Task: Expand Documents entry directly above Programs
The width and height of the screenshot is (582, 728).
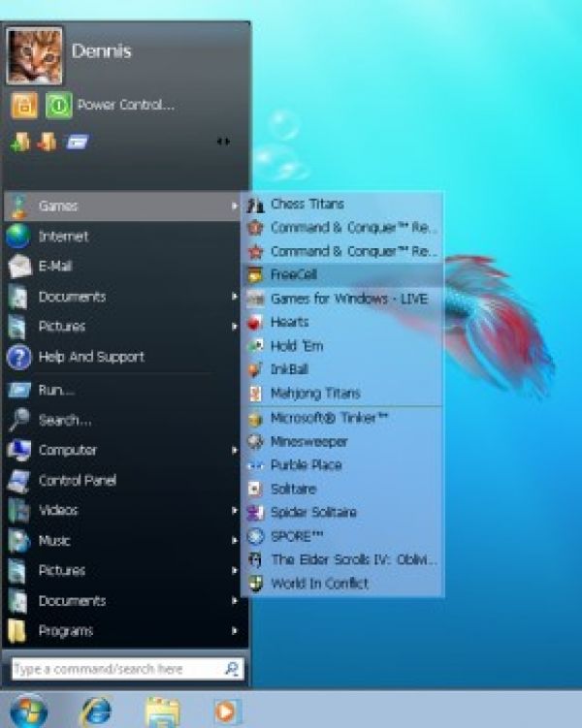Action: pyautogui.click(x=122, y=601)
